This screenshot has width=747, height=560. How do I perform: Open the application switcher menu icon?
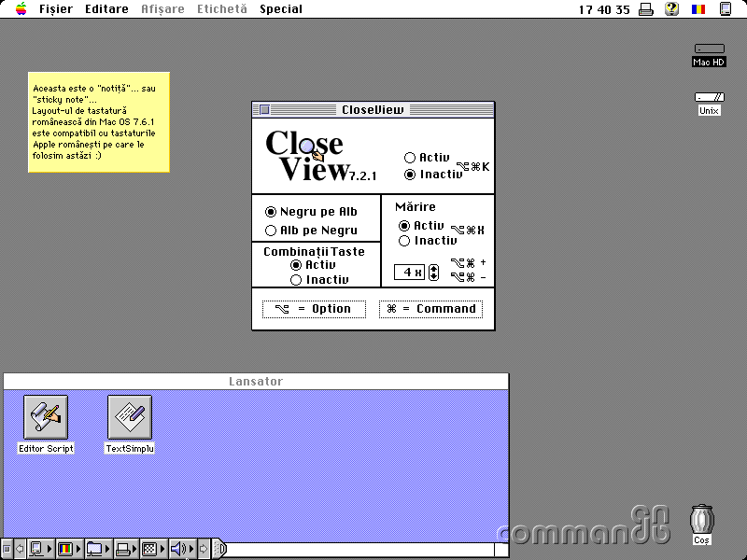(x=726, y=8)
